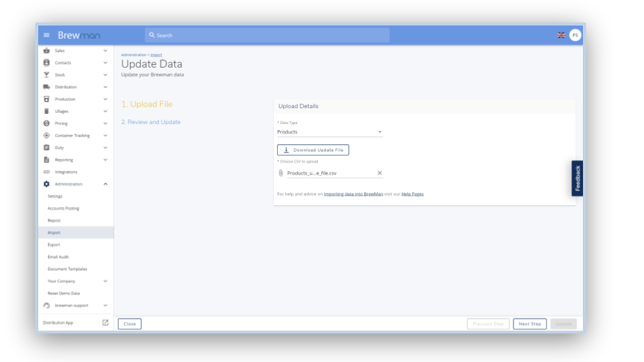Open the Data Type Products dropdown
Viewport: 644px width, 362px height.
330,132
